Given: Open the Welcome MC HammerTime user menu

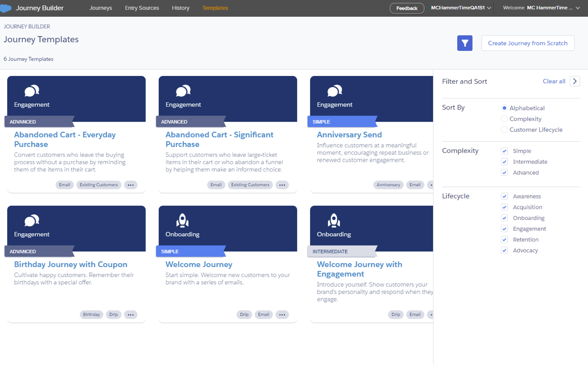Looking at the screenshot, I should [x=541, y=8].
